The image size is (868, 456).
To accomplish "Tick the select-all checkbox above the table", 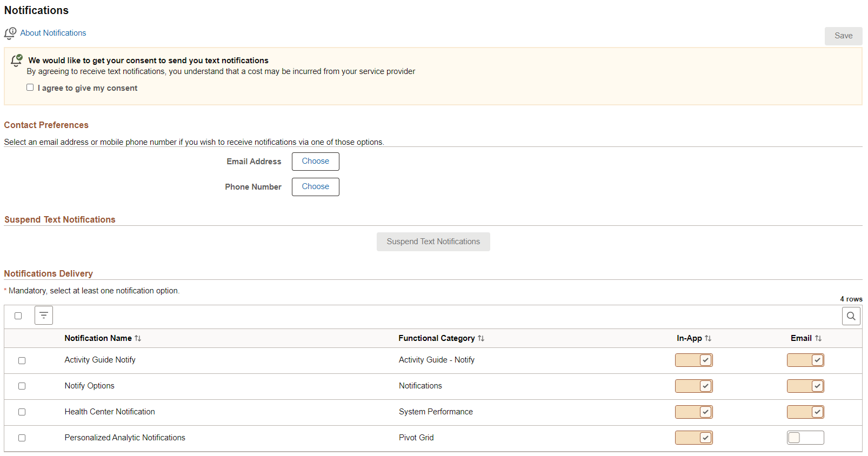I will click(x=18, y=316).
